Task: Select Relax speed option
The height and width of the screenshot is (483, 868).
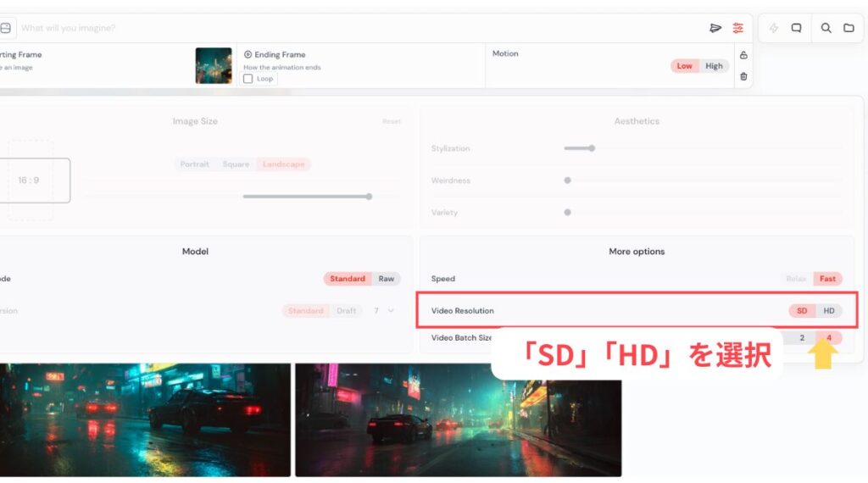Action: (795, 279)
